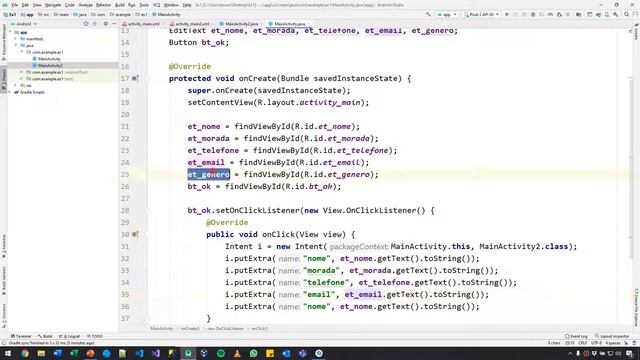This screenshot has height=360, width=640.
Task: Click the selected et_genero text on line 25
Action: click(x=209, y=175)
